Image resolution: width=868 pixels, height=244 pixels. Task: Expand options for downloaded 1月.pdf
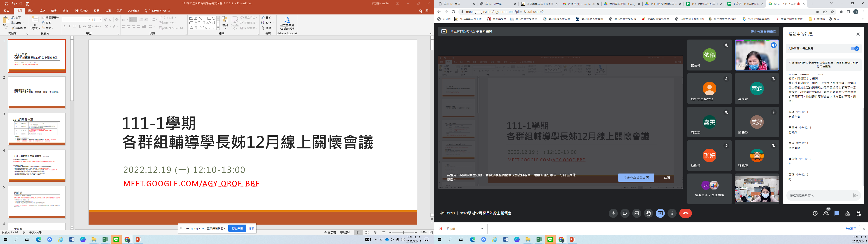482,228
